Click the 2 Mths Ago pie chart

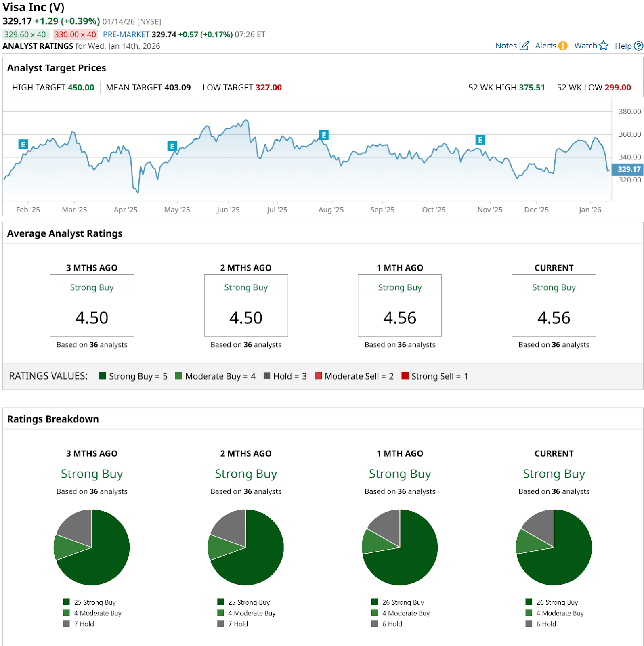[x=245, y=547]
